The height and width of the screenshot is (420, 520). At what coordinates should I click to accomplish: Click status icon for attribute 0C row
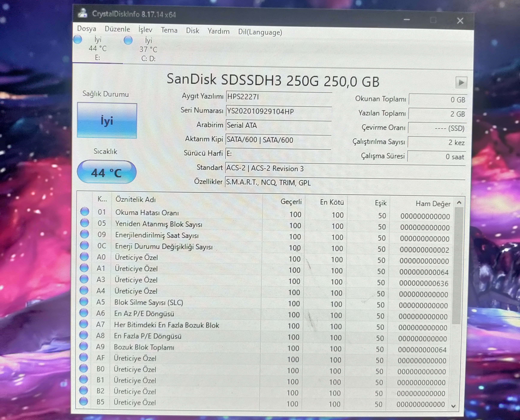pyautogui.click(x=84, y=245)
